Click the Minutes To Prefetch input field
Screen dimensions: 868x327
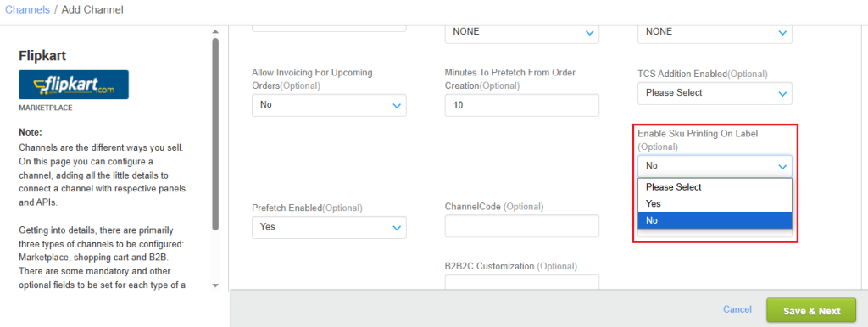point(521,105)
